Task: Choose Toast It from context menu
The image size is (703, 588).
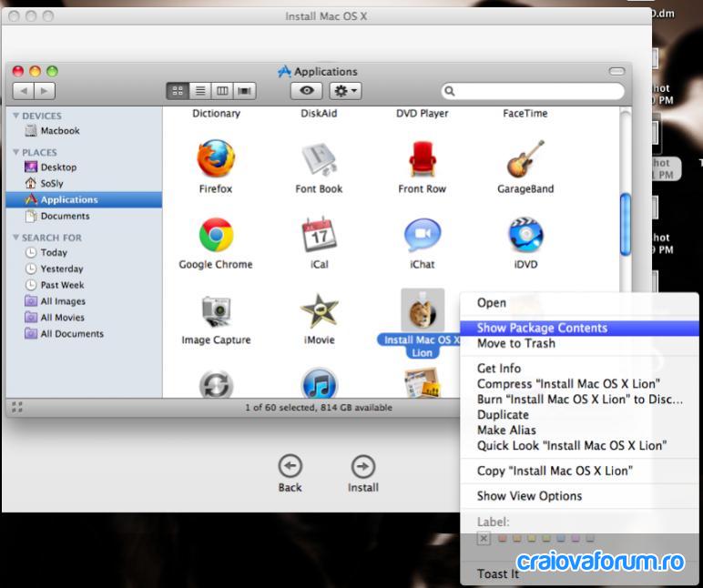Action: 579,574
